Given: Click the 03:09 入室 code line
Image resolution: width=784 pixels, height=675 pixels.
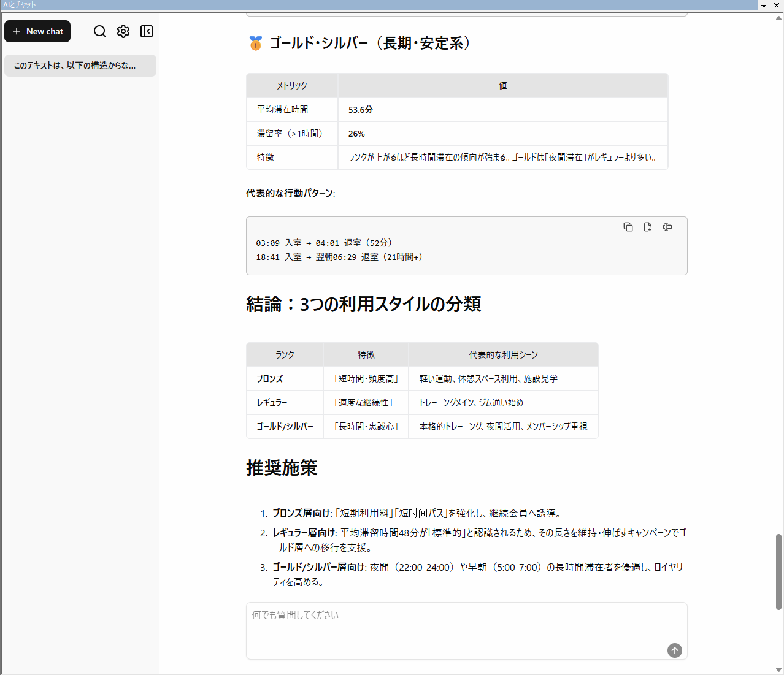Looking at the screenshot, I should (325, 243).
